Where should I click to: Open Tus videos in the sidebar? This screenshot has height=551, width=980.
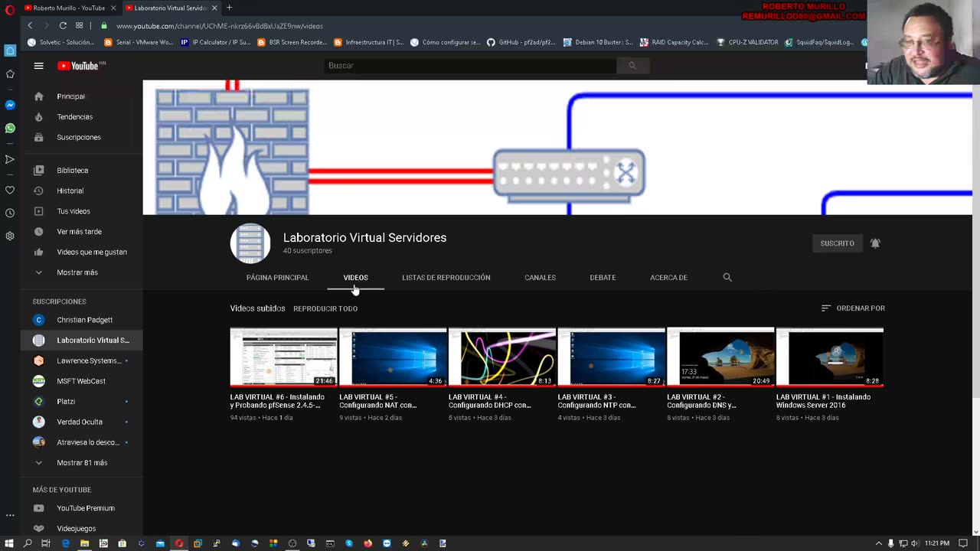81,211
